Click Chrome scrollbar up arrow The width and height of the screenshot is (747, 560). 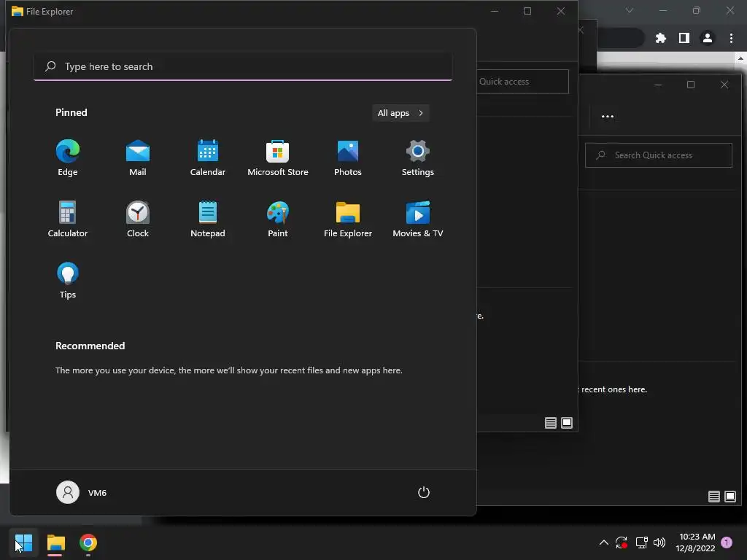pos(741,58)
